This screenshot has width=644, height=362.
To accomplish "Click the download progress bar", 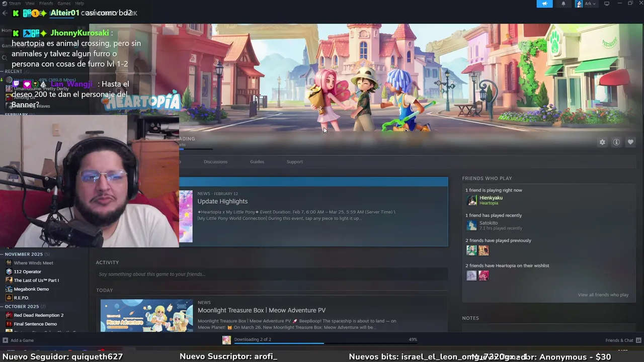I will coord(326,344).
